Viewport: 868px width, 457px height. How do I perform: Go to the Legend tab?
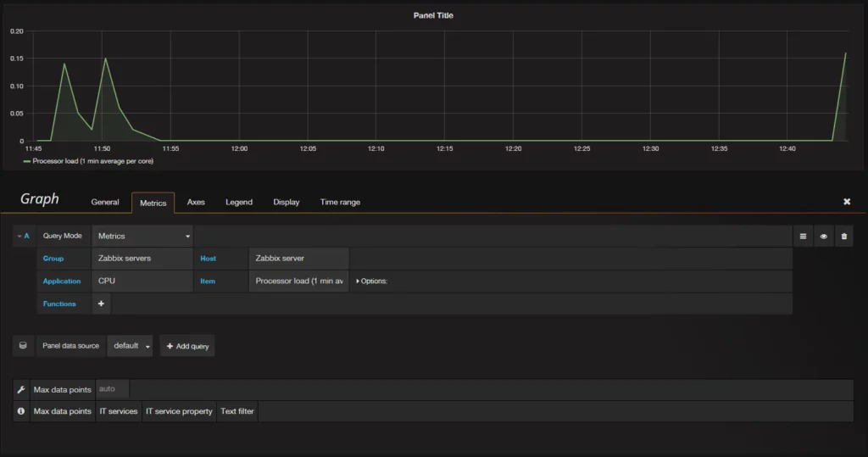238,202
